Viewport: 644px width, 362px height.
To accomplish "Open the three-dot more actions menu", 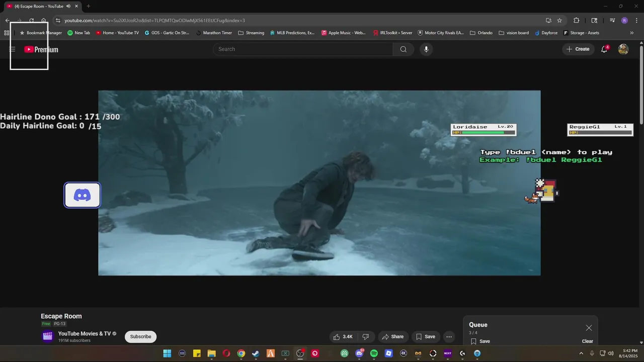I will coord(449,337).
